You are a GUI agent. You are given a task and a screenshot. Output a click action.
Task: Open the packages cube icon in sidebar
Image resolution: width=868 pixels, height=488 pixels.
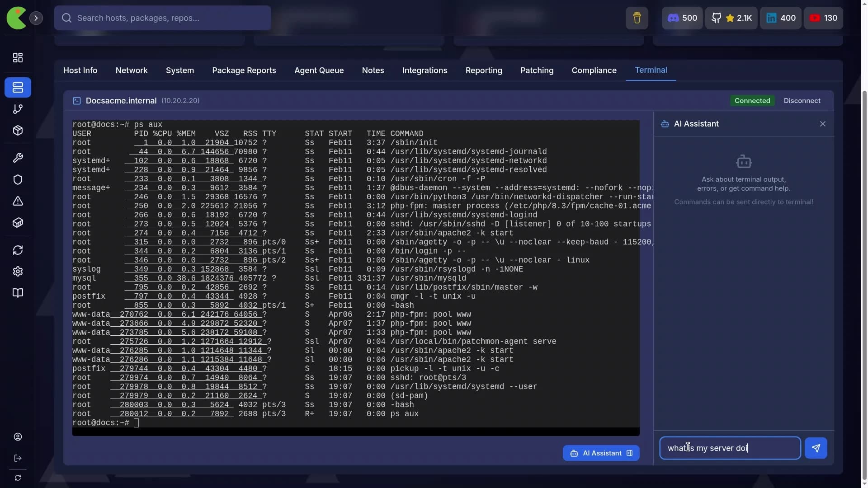(18, 131)
